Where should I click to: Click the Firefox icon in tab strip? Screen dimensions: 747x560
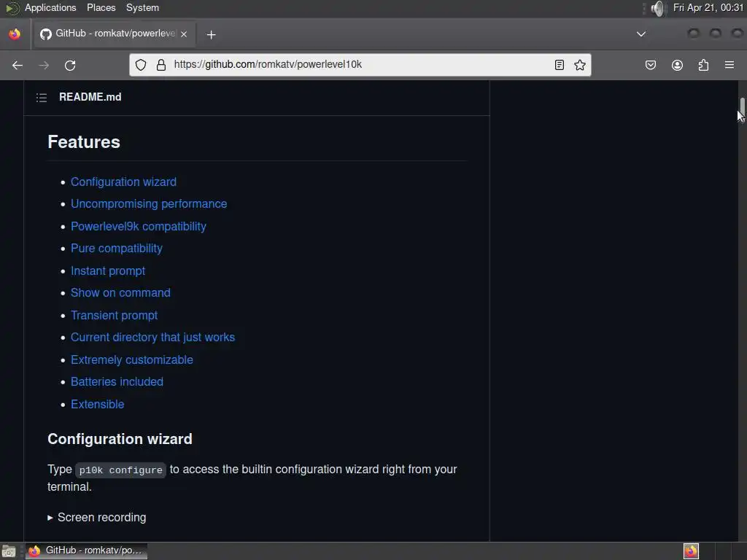pos(15,34)
